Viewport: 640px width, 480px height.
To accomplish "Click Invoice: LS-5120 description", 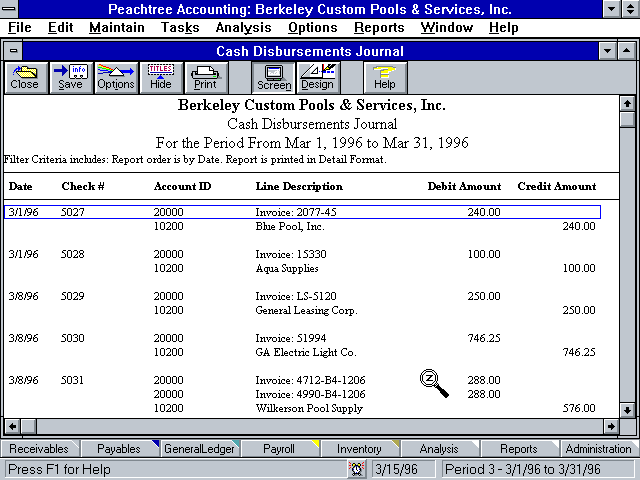I will 296,296.
